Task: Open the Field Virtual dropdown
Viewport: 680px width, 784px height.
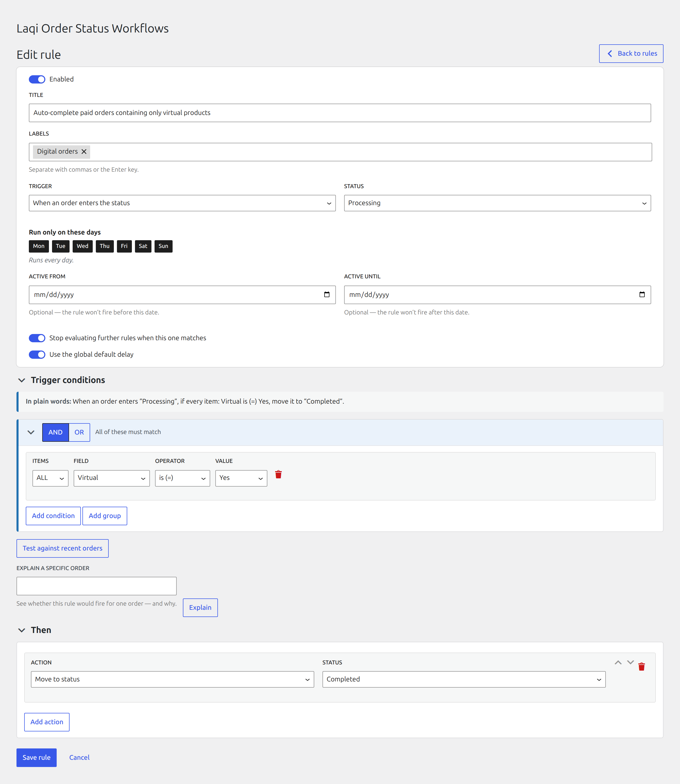Action: (x=112, y=478)
